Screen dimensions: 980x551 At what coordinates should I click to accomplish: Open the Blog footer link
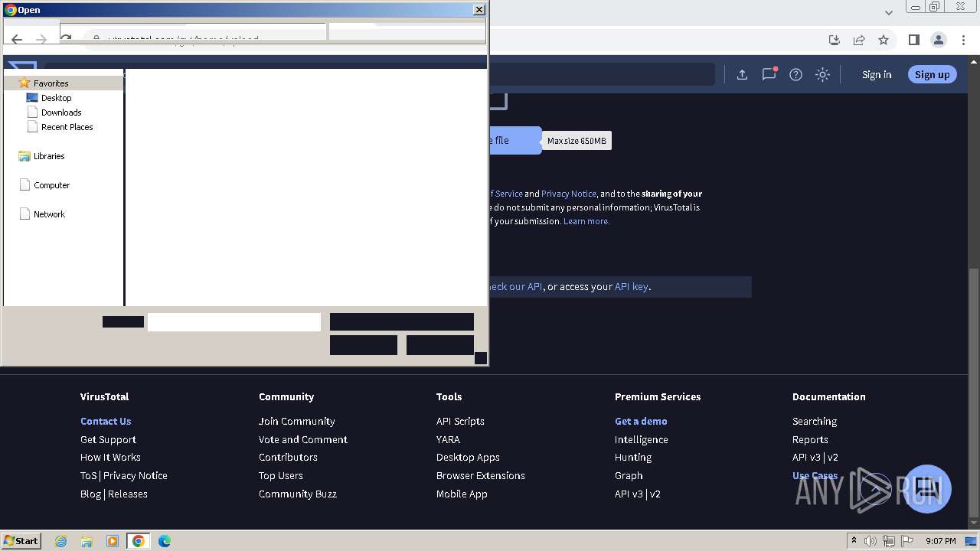(90, 494)
